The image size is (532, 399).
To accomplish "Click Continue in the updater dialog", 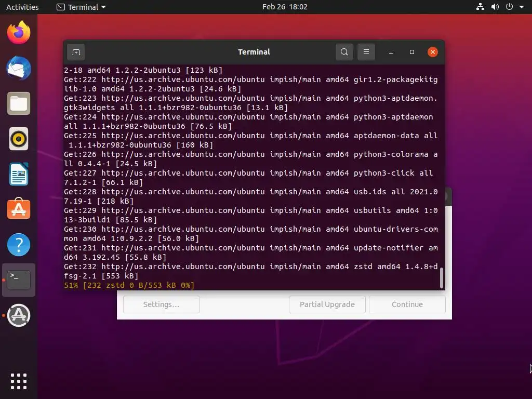I will [x=407, y=304].
